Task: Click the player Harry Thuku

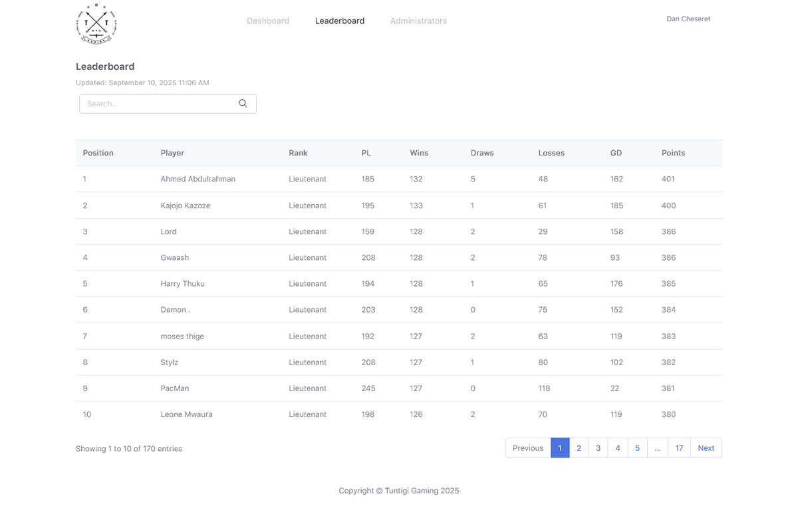Action: pyautogui.click(x=182, y=283)
